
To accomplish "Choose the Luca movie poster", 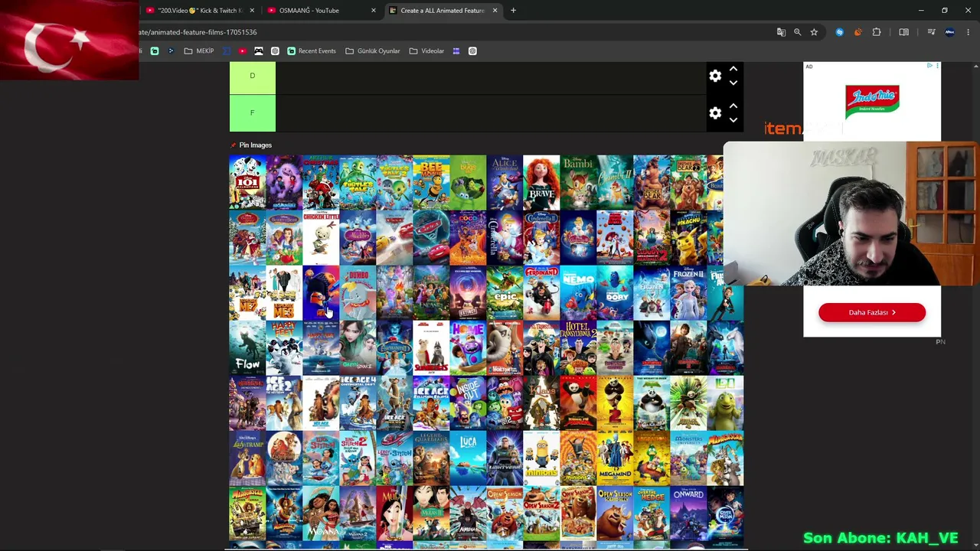I will pyautogui.click(x=468, y=458).
